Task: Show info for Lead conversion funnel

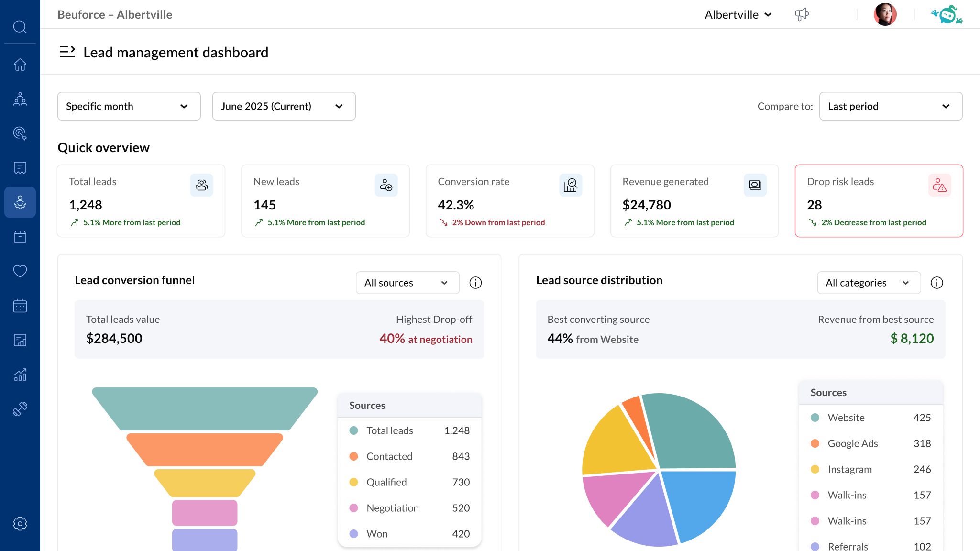Action: pos(475,283)
